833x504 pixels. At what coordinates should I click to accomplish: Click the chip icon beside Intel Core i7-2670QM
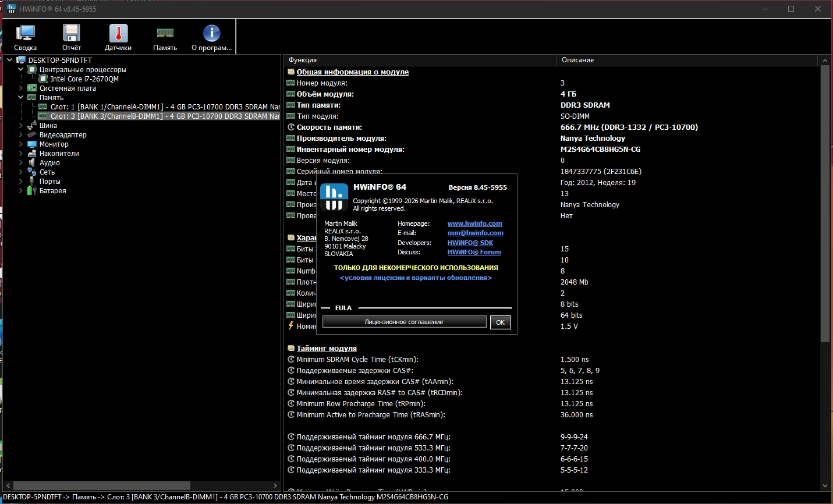[x=43, y=79]
